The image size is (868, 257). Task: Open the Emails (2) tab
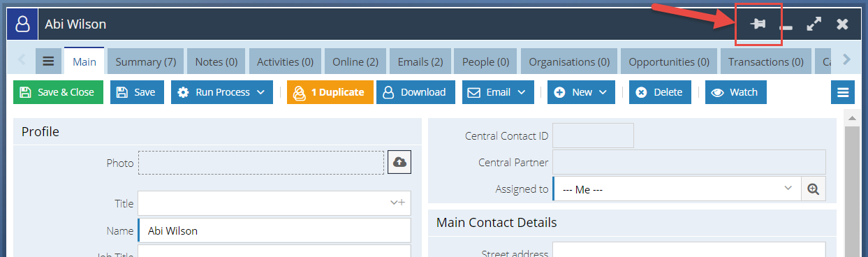pyautogui.click(x=420, y=61)
